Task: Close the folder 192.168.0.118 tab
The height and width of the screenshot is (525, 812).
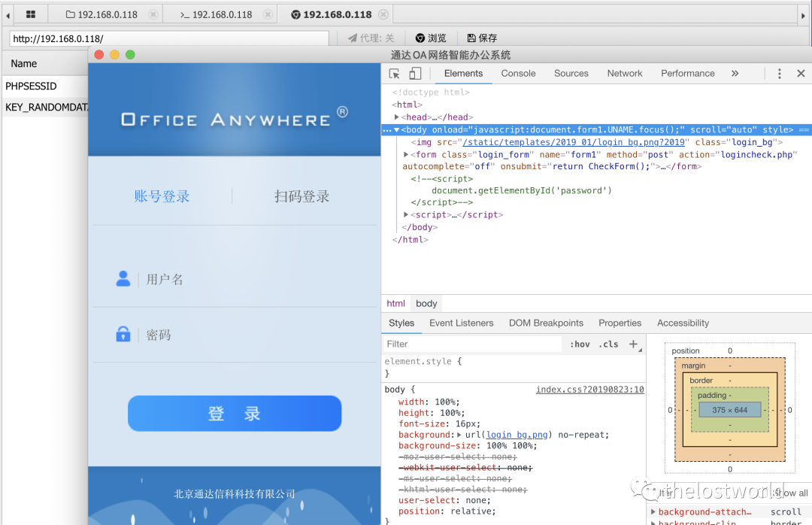Action: click(153, 14)
